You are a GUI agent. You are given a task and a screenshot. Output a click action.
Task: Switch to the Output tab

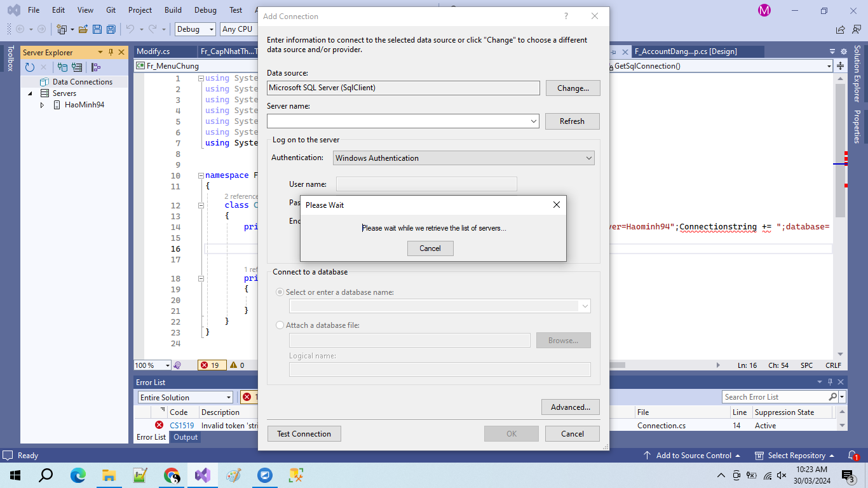186,437
